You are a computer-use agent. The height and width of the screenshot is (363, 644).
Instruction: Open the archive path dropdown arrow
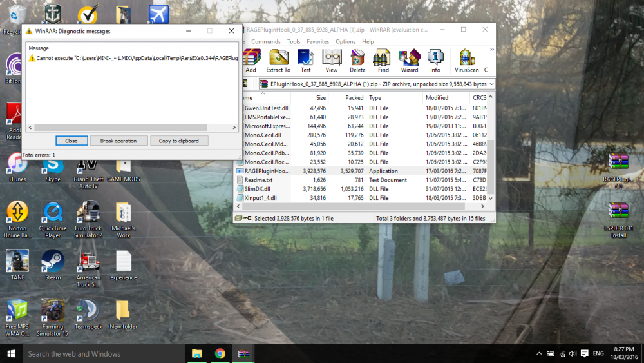coord(491,84)
